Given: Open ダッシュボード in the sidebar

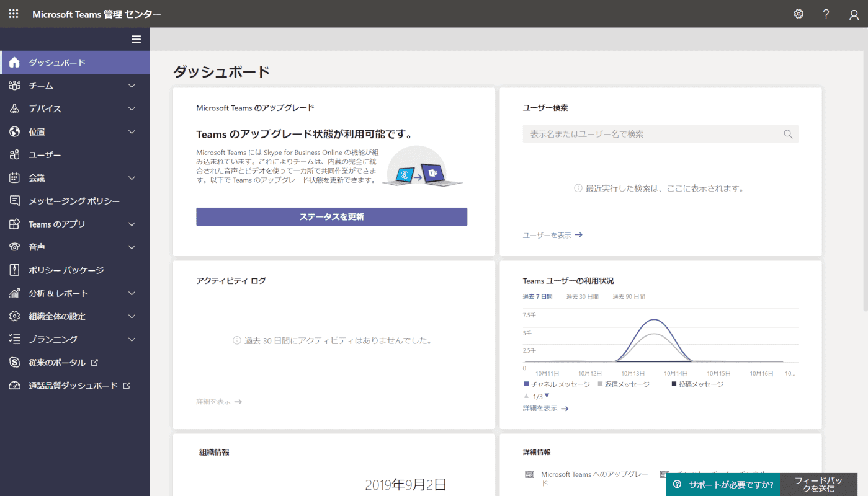Looking at the screenshot, I should (x=75, y=63).
